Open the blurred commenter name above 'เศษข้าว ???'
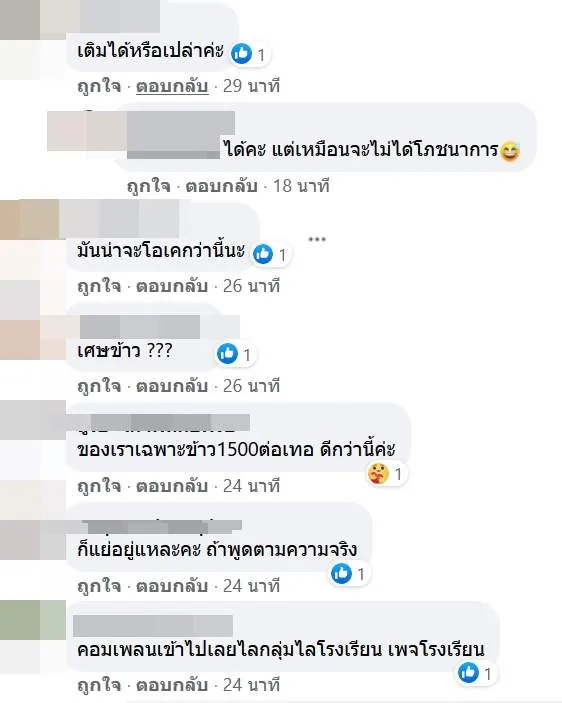 click(x=140, y=327)
